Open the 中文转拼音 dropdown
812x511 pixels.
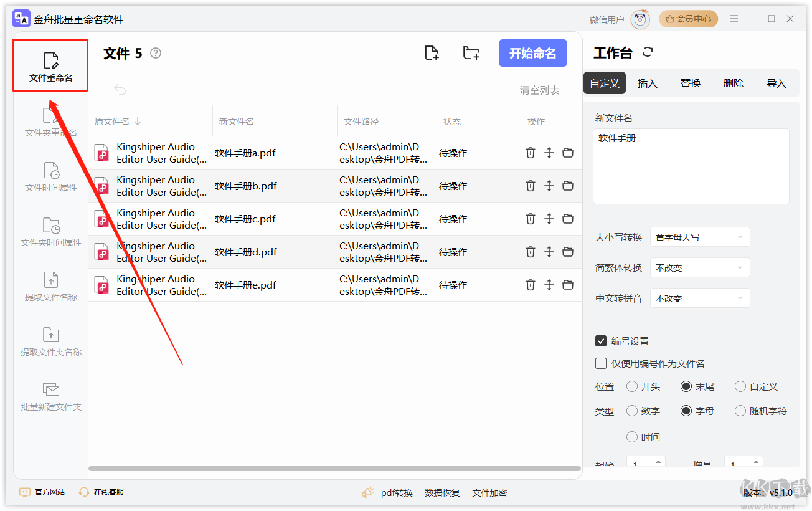[x=699, y=298]
